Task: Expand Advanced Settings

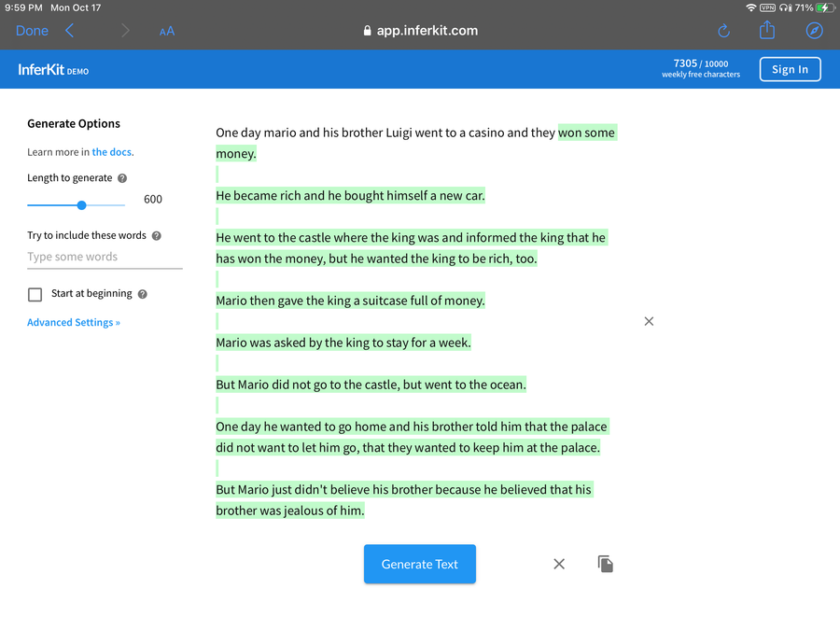Action: [74, 323]
